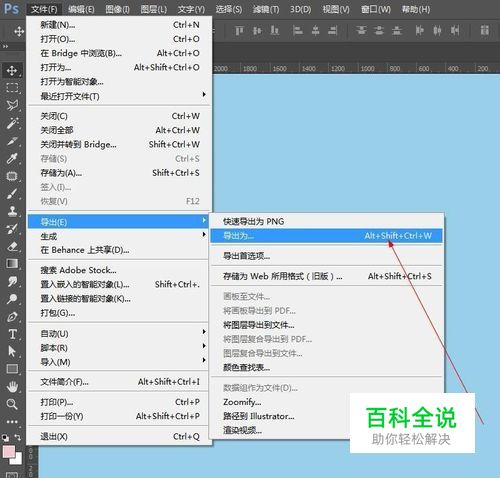Select the Pen tool
Screen dimensions: 500x478
pyautogui.click(x=12, y=317)
